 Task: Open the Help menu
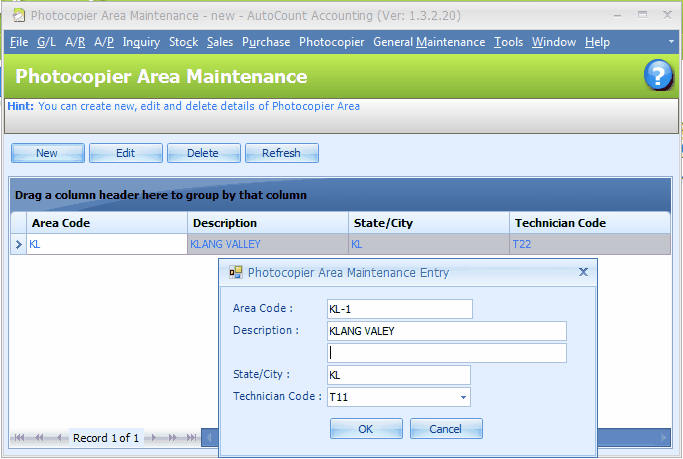pyautogui.click(x=597, y=42)
